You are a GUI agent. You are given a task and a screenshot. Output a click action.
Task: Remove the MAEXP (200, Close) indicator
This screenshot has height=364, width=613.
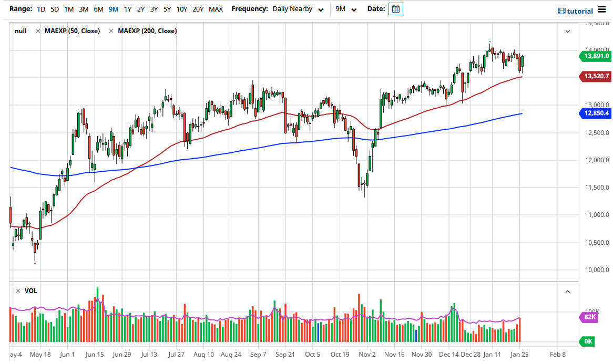[x=111, y=31]
